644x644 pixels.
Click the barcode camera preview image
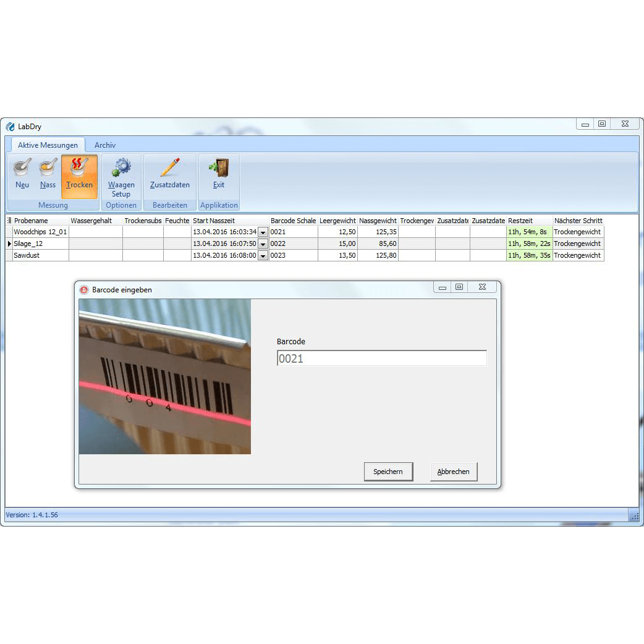coord(165,377)
